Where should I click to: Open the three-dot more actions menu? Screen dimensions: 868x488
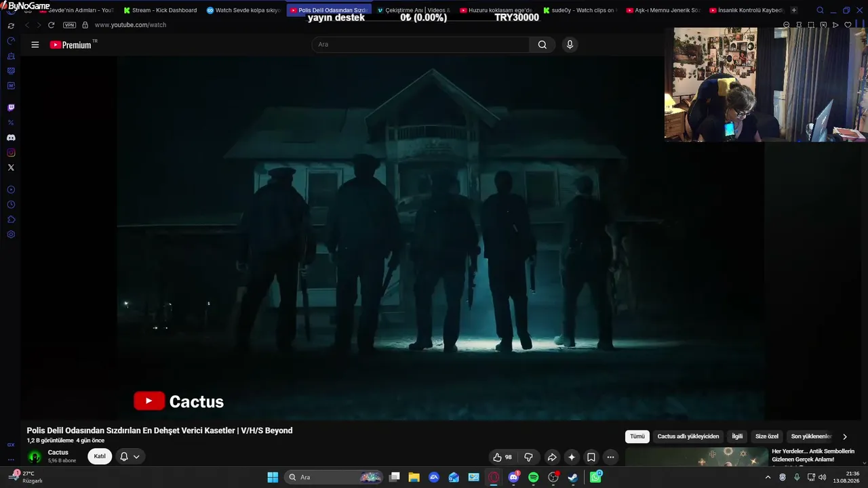click(611, 457)
